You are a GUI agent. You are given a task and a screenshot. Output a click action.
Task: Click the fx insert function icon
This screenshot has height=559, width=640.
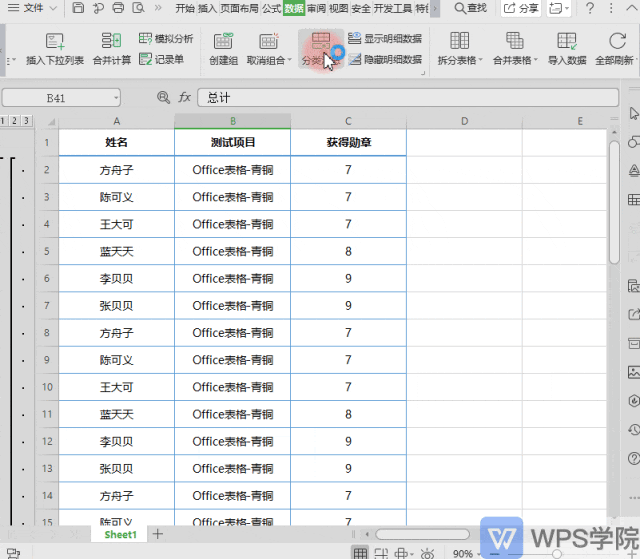pos(184,98)
